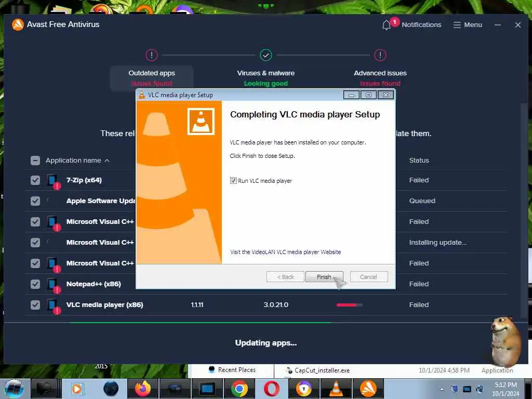Open Avast Notifications bell
Viewport: 532px width, 399px height.
click(x=387, y=25)
